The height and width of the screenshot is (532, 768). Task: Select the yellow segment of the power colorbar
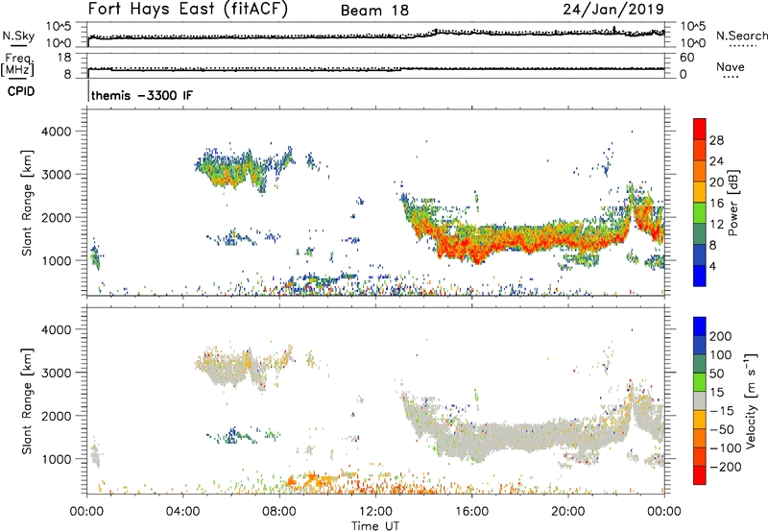[700, 191]
